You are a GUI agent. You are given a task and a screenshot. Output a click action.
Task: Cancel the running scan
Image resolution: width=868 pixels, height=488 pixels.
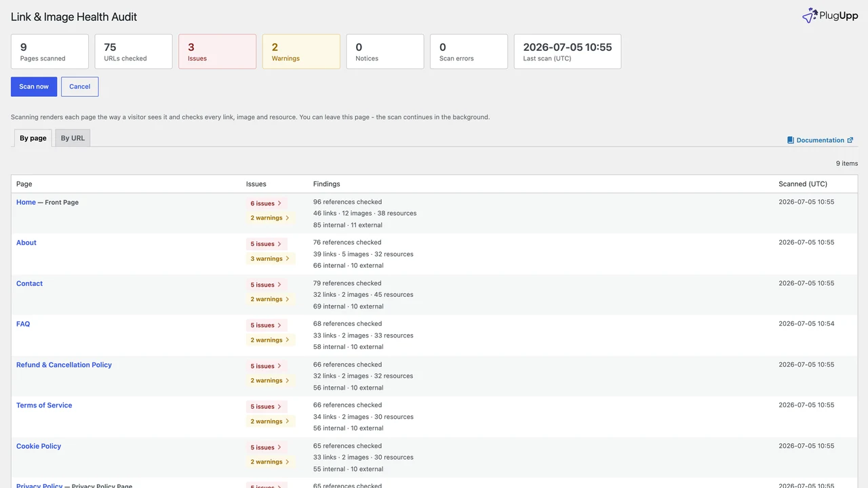pyautogui.click(x=80, y=87)
